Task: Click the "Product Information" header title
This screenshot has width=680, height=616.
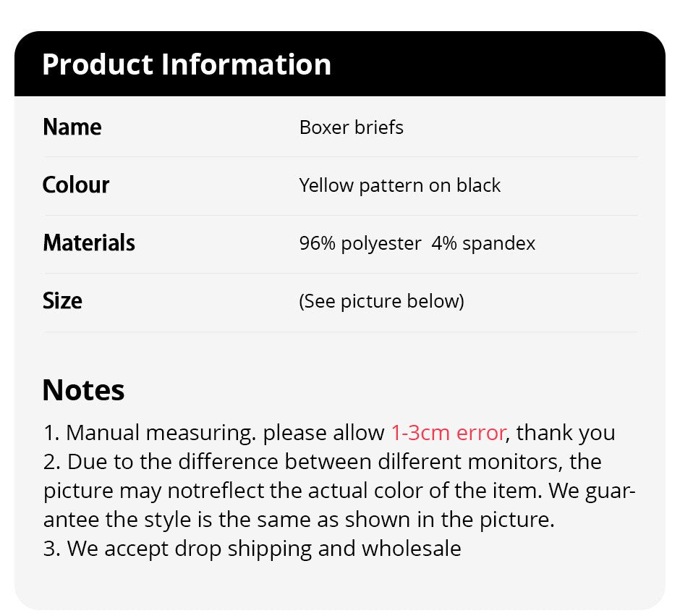Action: click(187, 64)
